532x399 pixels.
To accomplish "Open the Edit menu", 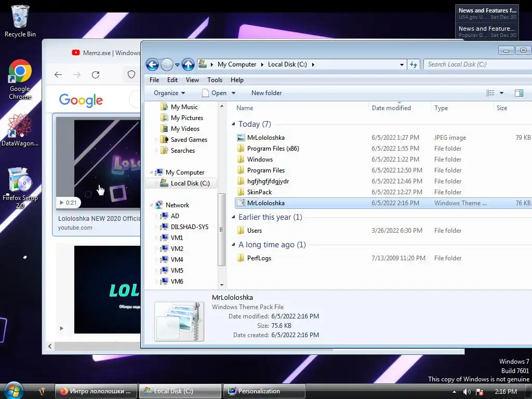I will click(x=172, y=80).
